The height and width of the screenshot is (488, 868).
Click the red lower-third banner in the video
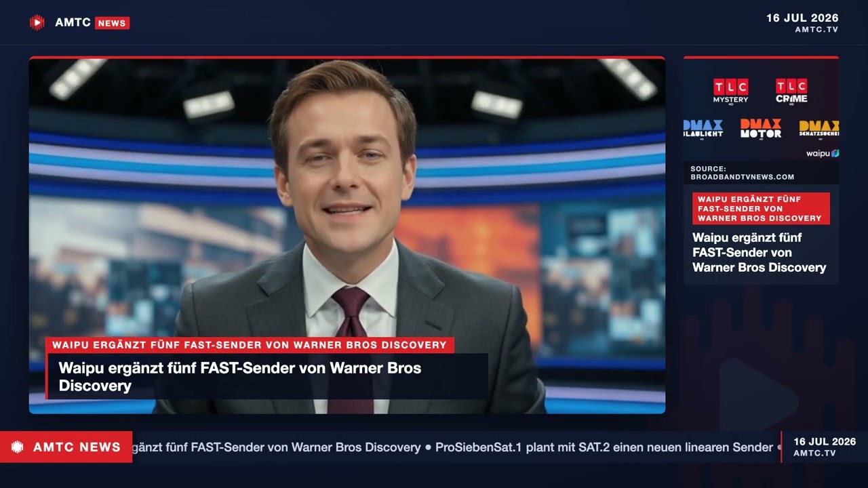tap(250, 345)
